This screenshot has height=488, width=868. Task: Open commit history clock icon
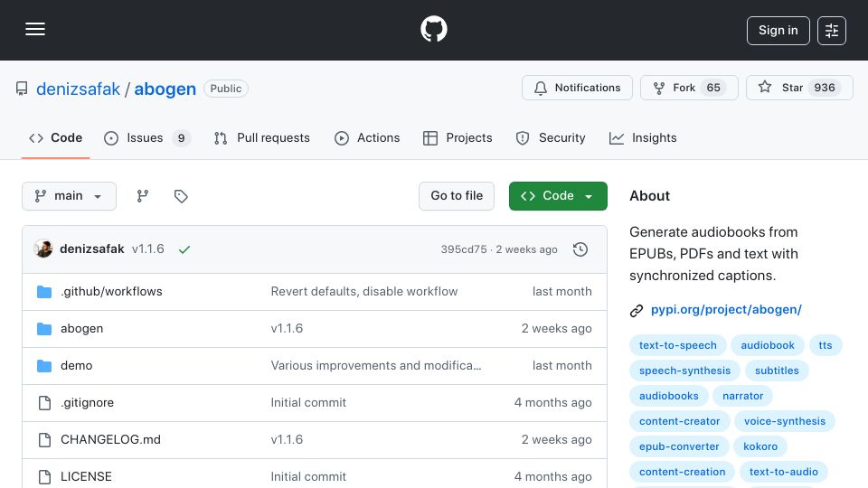(580, 249)
